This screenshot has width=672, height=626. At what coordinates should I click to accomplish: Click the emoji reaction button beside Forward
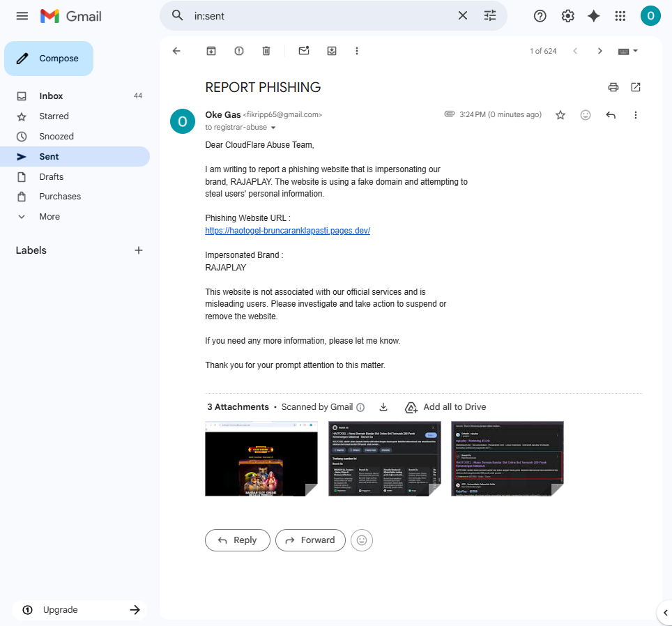(362, 540)
